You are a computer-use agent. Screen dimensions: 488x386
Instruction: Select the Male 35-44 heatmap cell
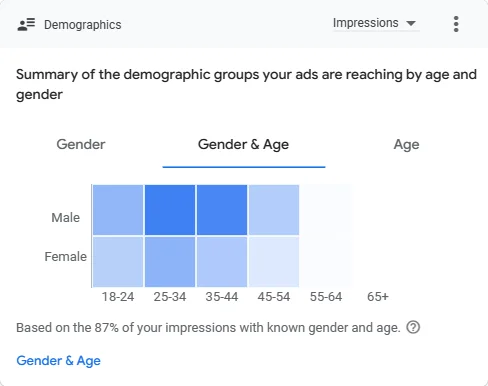click(x=222, y=210)
